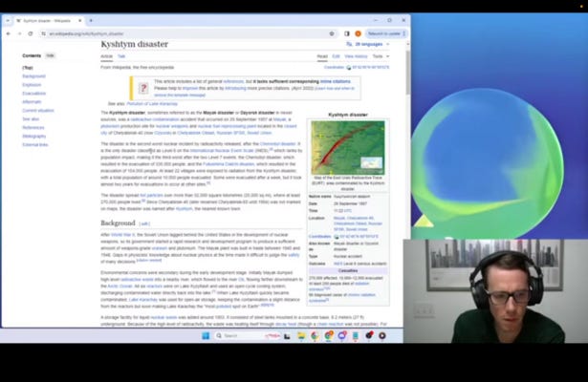Open the Tools dropdown menu

(381, 56)
